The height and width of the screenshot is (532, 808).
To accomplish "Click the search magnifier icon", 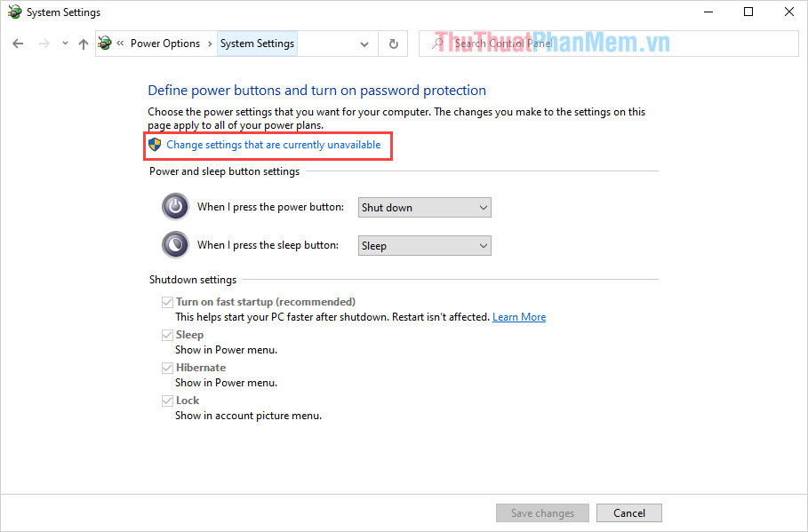I will coord(436,43).
